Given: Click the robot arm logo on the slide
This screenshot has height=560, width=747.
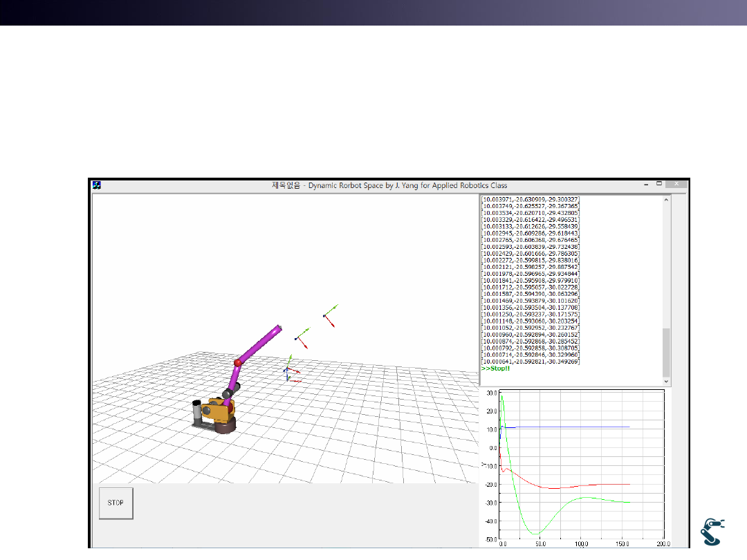Looking at the screenshot, I should coord(713,532).
